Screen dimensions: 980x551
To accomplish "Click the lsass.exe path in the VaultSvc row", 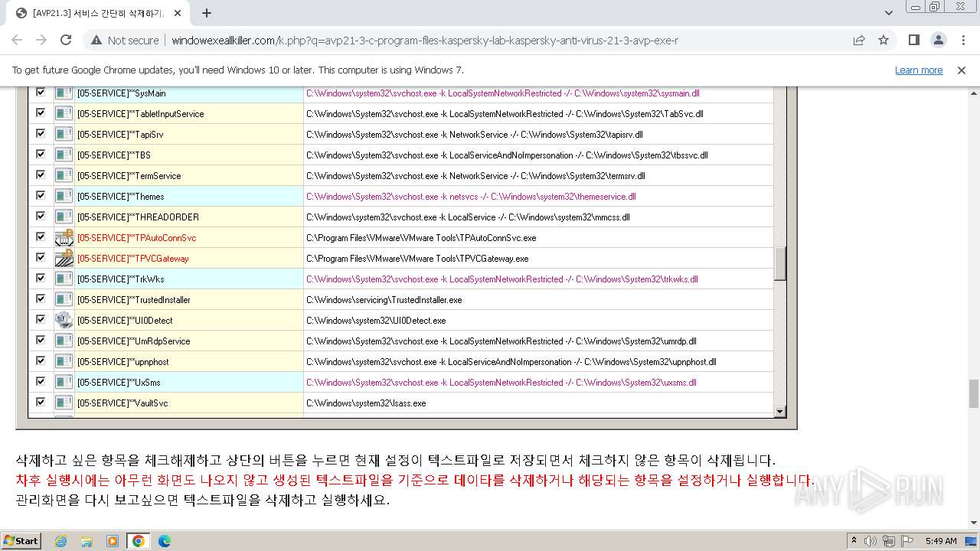I will coord(366,403).
